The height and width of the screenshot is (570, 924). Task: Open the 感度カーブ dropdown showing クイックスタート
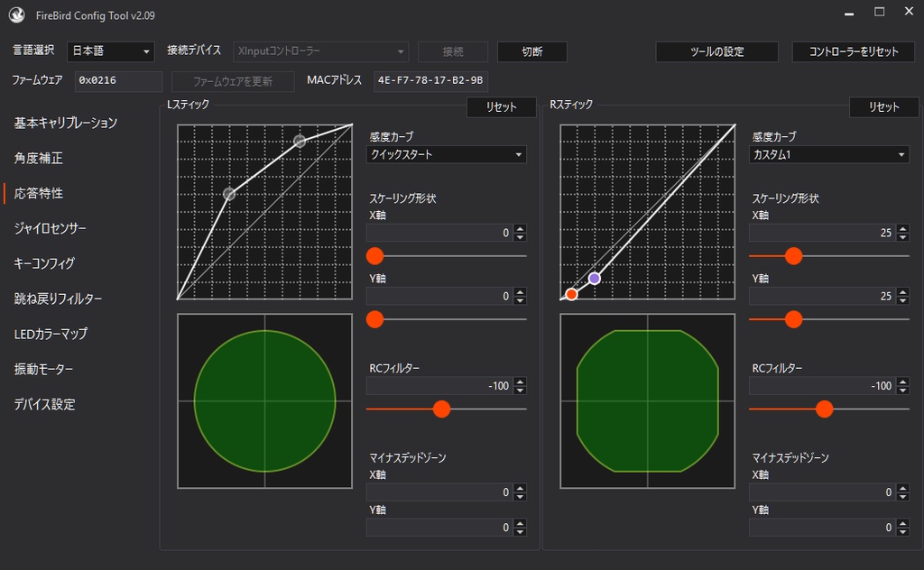tap(446, 154)
